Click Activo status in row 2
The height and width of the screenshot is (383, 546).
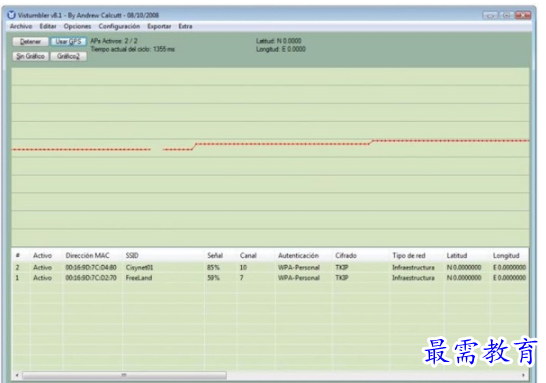point(42,267)
